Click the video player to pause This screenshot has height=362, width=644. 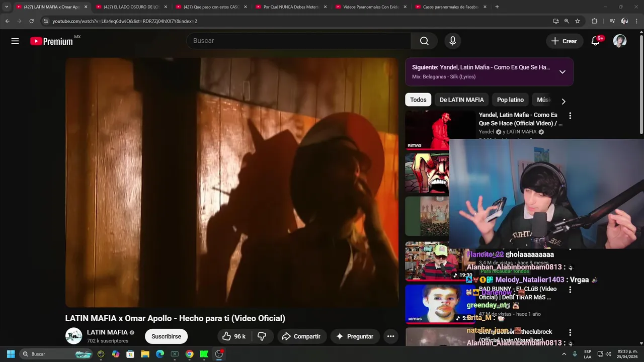[x=231, y=182]
